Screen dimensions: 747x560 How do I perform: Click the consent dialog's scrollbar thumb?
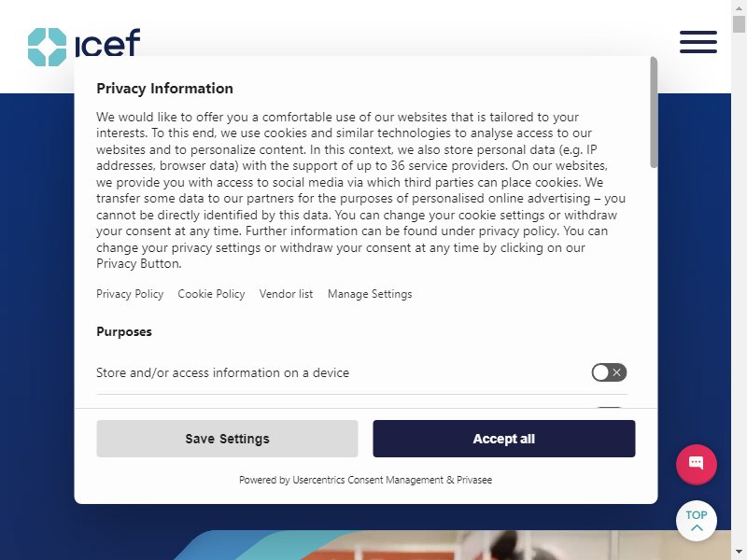[654, 113]
